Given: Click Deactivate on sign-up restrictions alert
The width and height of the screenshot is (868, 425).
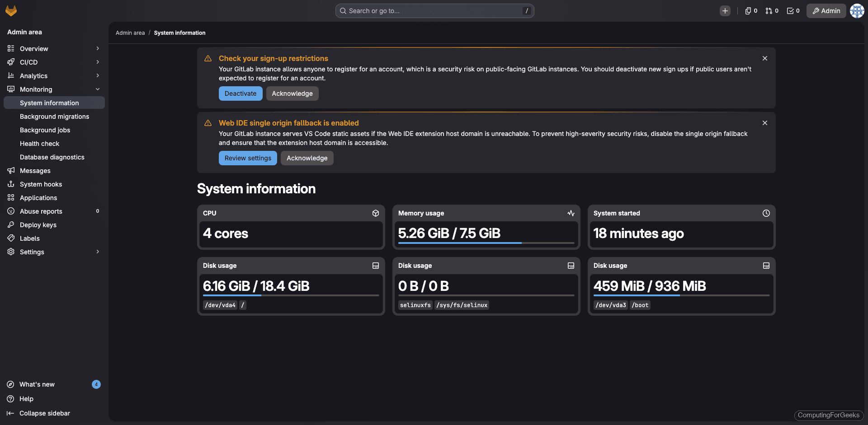Looking at the screenshot, I should tap(240, 93).
